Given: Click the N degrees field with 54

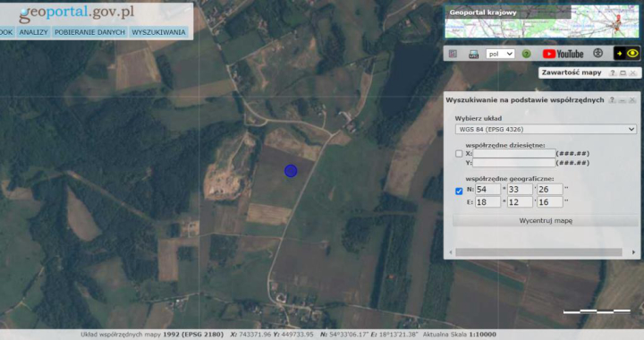Looking at the screenshot, I should [488, 190].
